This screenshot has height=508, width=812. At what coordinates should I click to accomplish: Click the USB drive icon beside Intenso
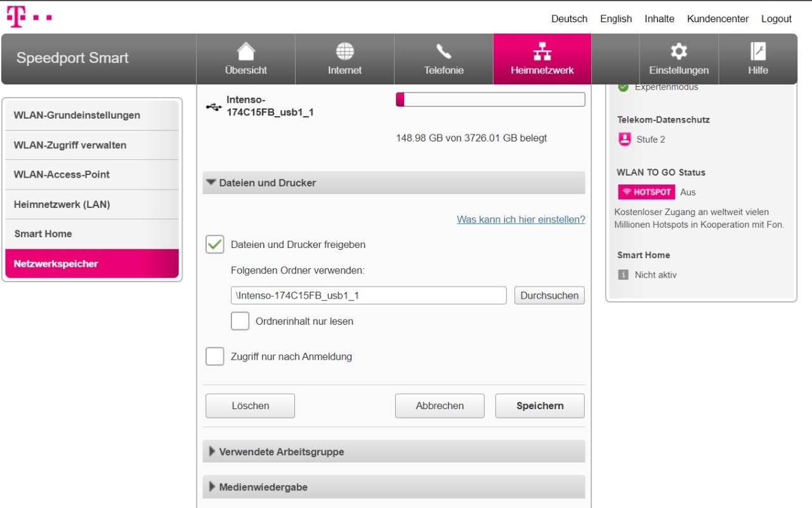click(x=214, y=107)
